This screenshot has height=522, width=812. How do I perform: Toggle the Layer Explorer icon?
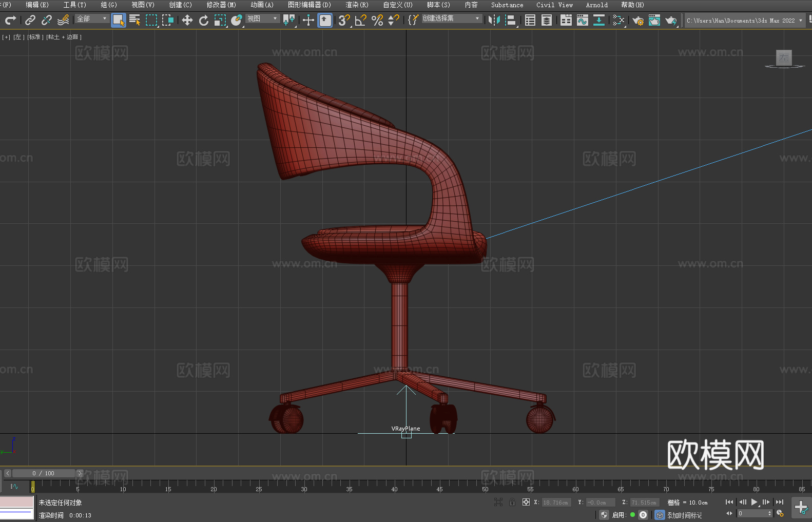(547, 20)
